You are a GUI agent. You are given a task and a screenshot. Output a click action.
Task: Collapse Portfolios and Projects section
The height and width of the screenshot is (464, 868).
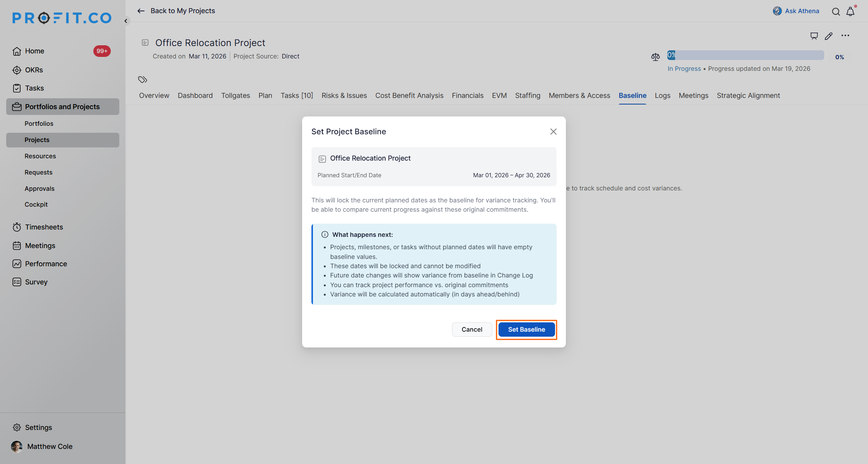tap(62, 107)
